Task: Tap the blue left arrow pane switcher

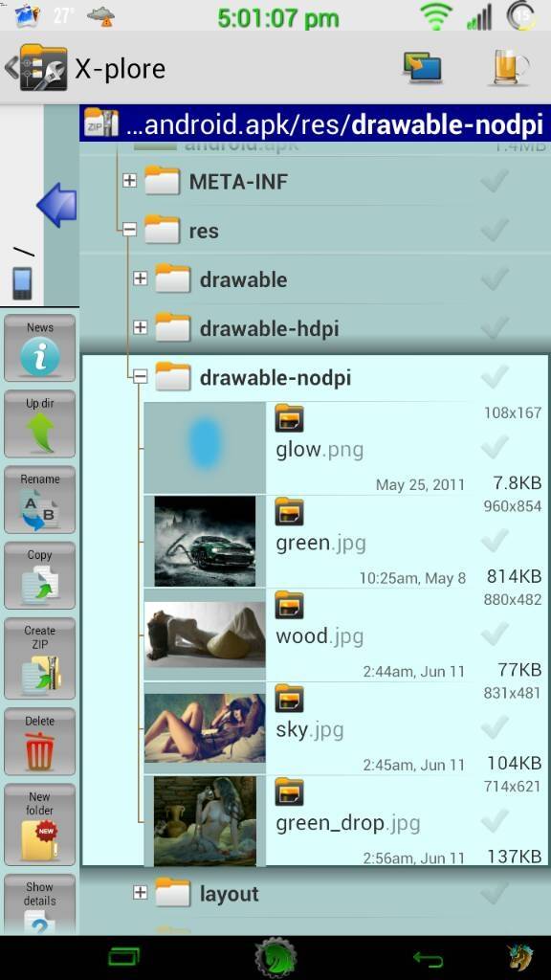Action: click(x=56, y=205)
